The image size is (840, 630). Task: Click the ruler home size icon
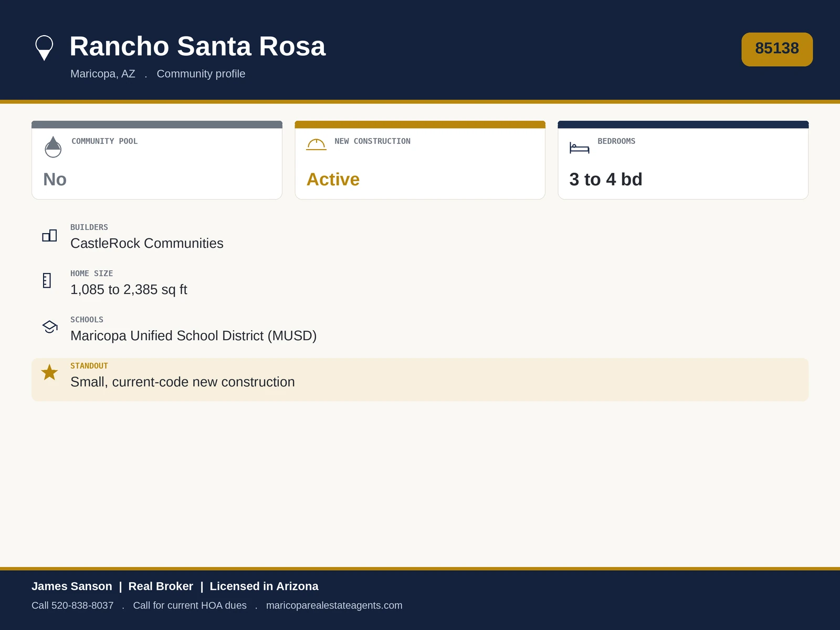point(47,280)
